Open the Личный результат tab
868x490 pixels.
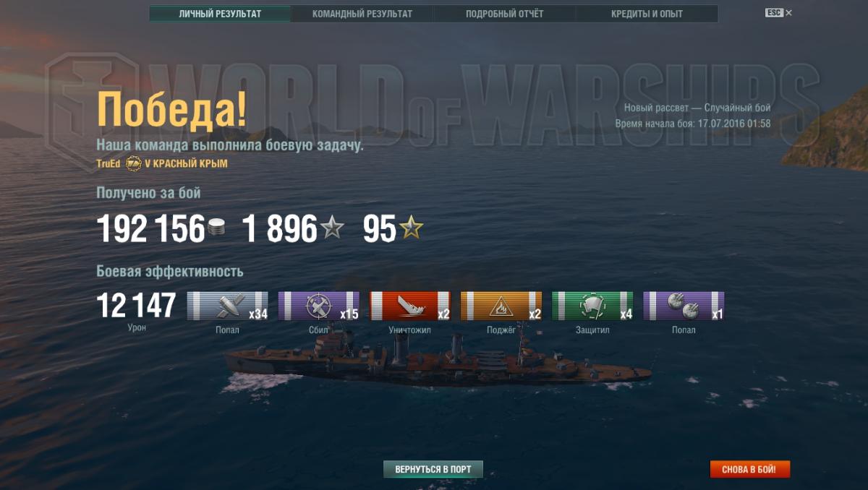pos(220,14)
